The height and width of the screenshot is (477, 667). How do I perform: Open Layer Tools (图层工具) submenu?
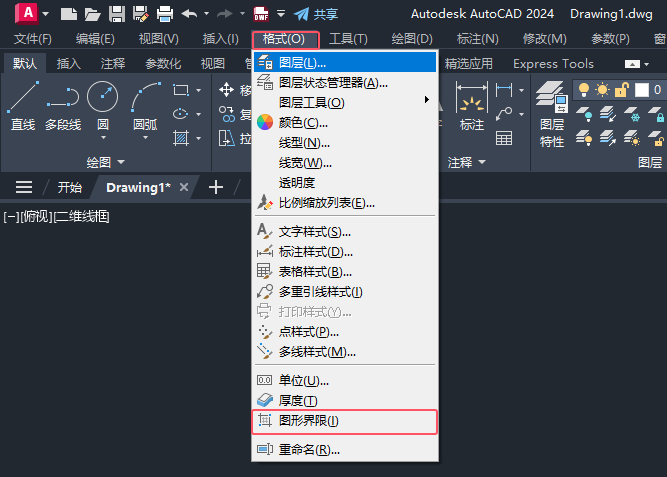(x=345, y=103)
